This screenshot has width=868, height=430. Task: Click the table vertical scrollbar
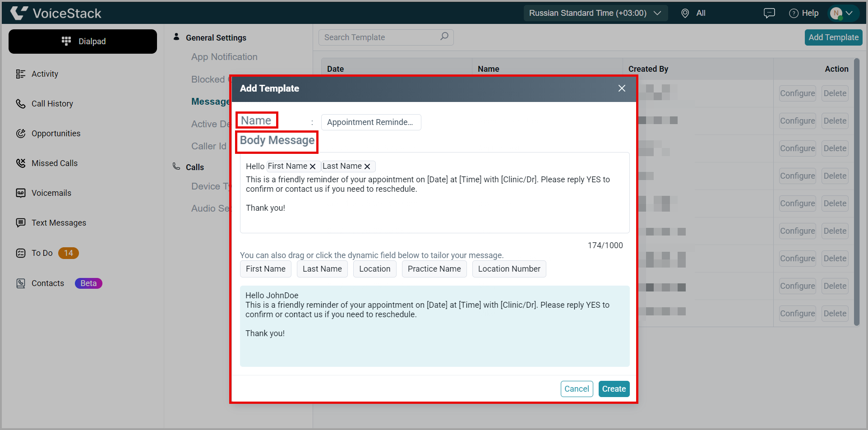[857, 192]
